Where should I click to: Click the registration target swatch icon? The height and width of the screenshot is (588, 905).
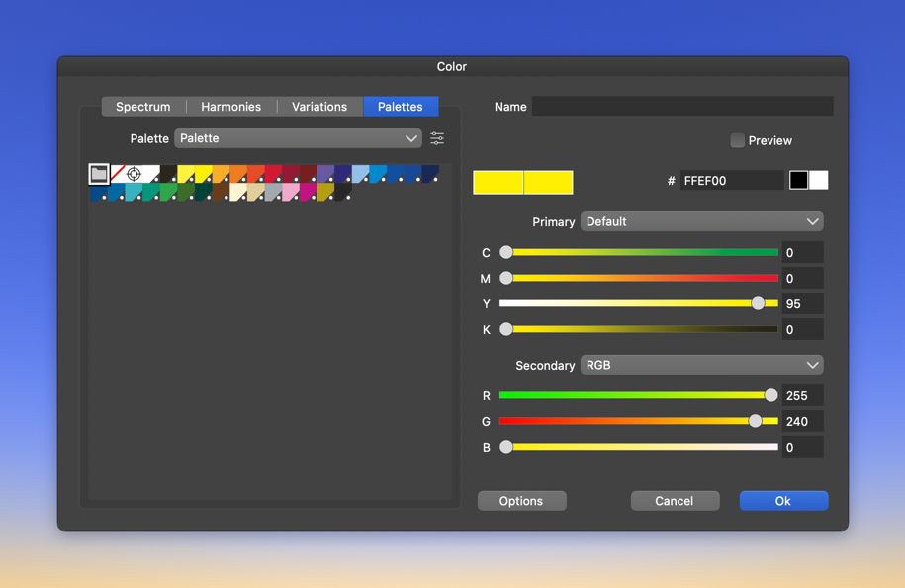tap(134, 174)
